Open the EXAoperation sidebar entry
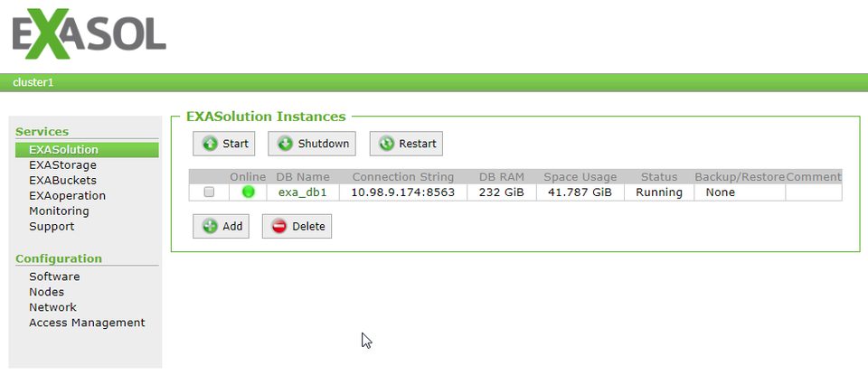This screenshot has width=868, height=375. click(67, 196)
